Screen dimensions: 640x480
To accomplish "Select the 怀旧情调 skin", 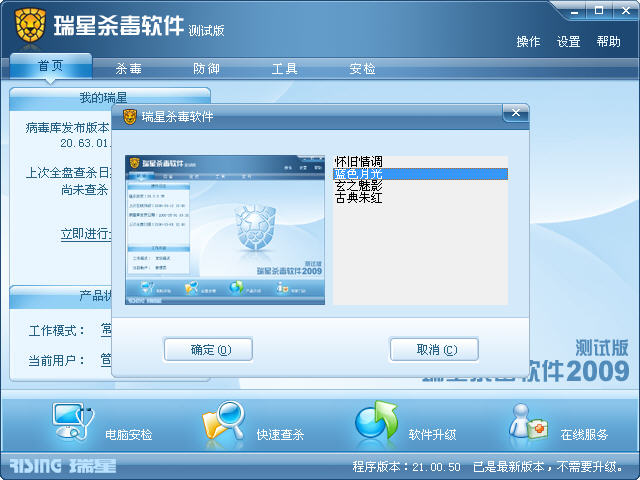I will [x=420, y=162].
